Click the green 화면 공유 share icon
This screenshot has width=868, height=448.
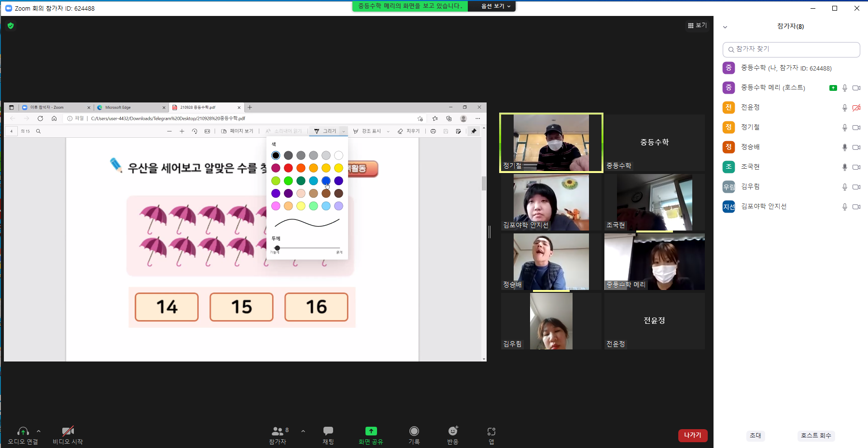click(371, 431)
